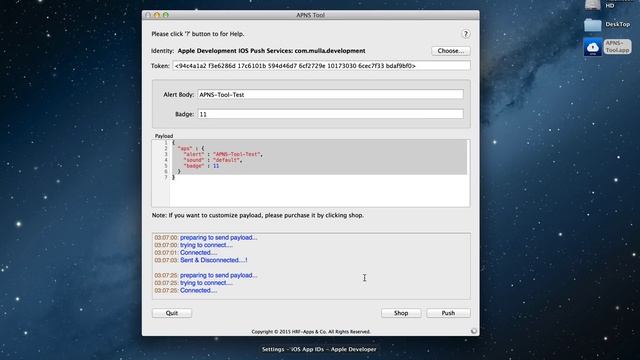Open the Shop button
640x360 pixels.
[401, 313]
